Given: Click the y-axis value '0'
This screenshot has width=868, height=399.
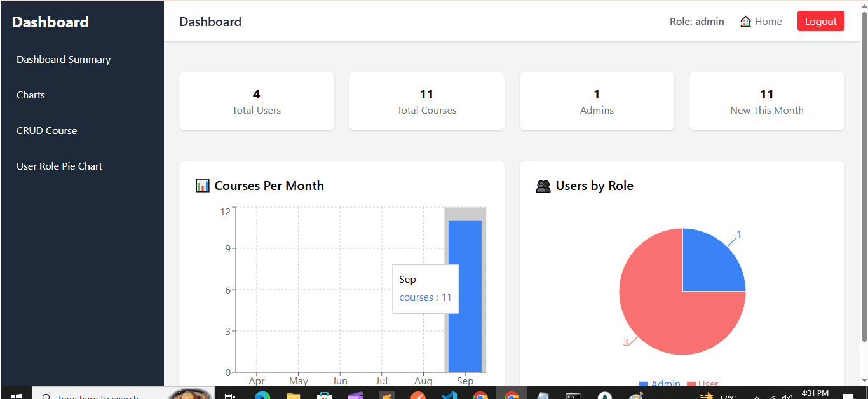Looking at the screenshot, I should [227, 372].
